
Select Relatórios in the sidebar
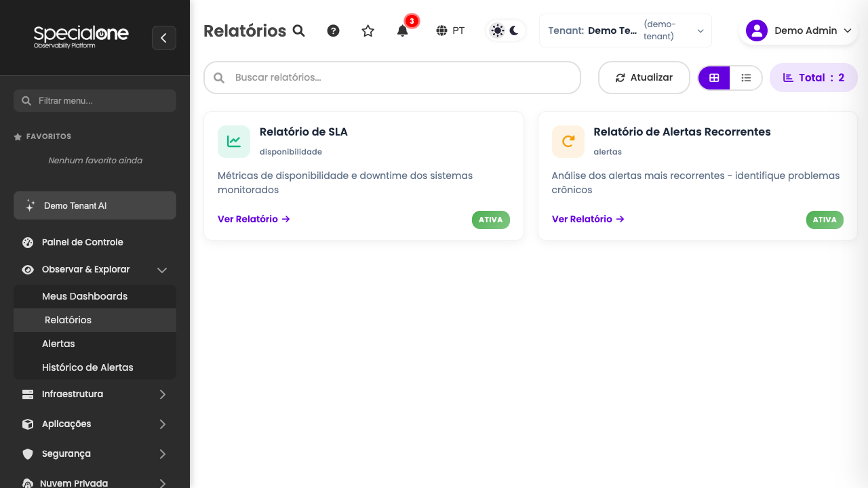pos(95,320)
